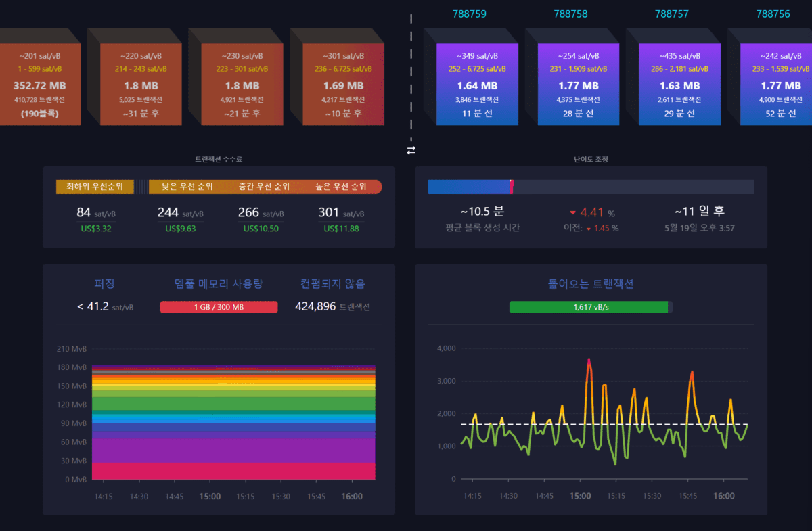Click the 높은 우선 순위 fee label
Screen dimensions: 812x531
[x=341, y=187]
